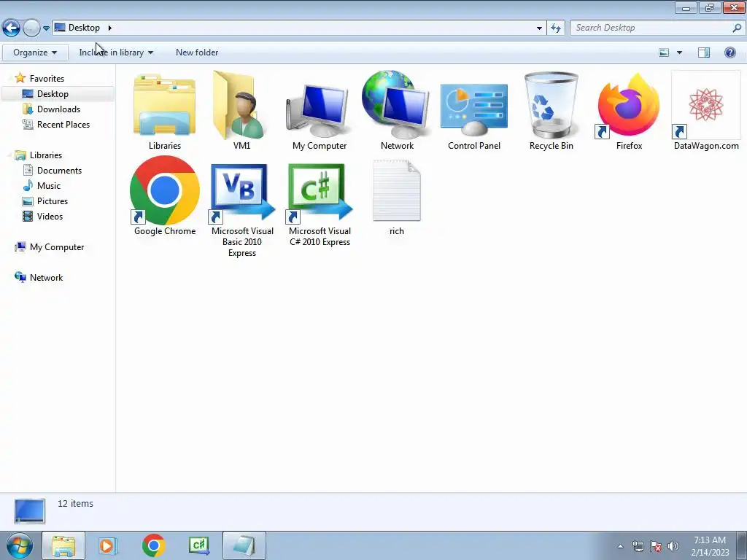
Task: Select Microsoft Visual C# 2010 Express shortcut
Action: tap(320, 192)
